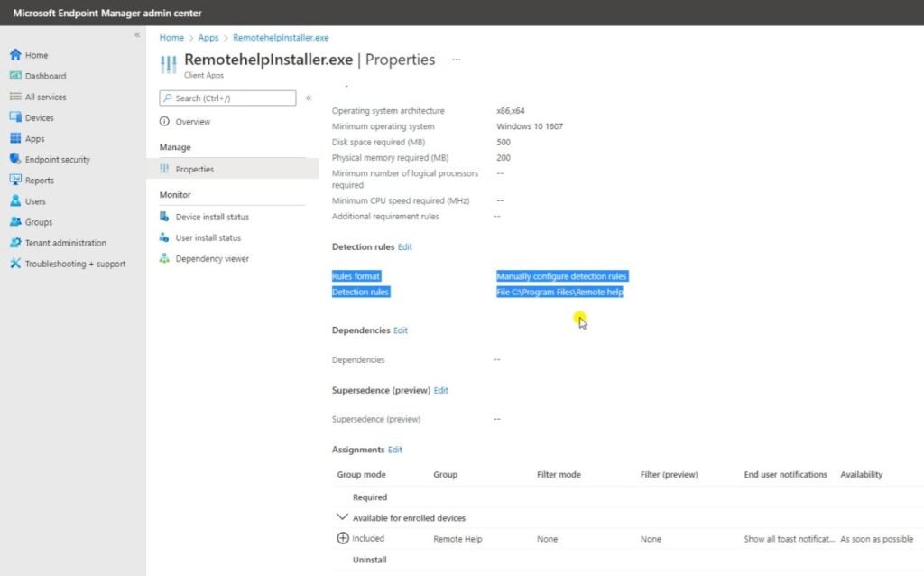Viewport: 924px width, 576px height.
Task: Select Overview in the app menu
Action: pyautogui.click(x=193, y=122)
